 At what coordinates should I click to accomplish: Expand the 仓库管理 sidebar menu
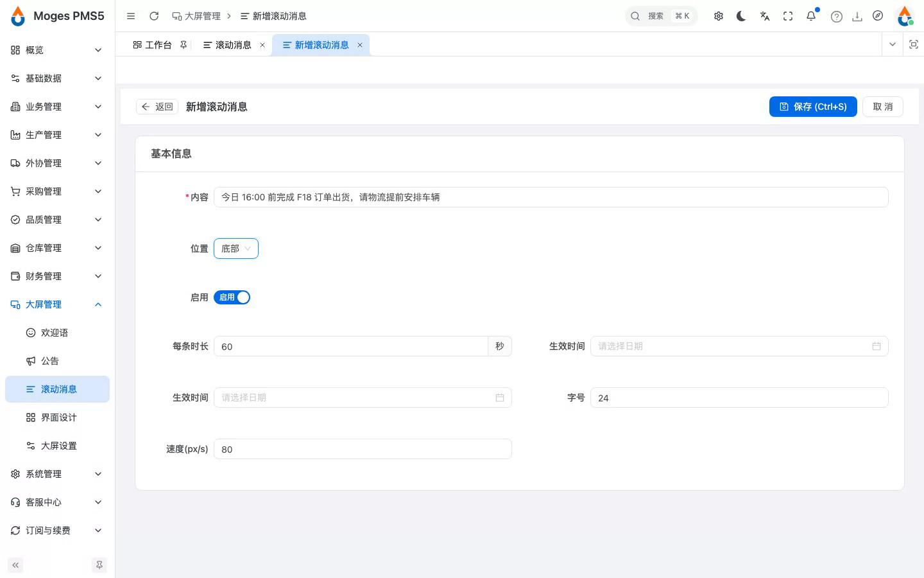tap(57, 248)
